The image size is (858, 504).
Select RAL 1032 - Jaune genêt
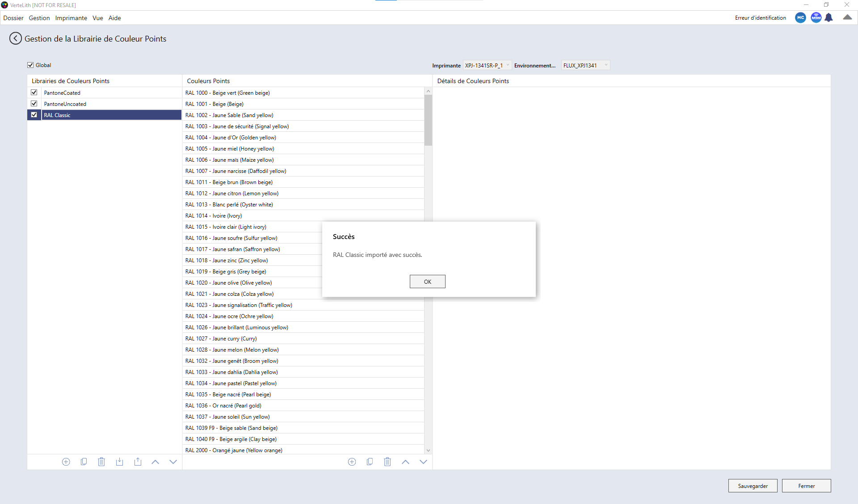pyautogui.click(x=303, y=361)
